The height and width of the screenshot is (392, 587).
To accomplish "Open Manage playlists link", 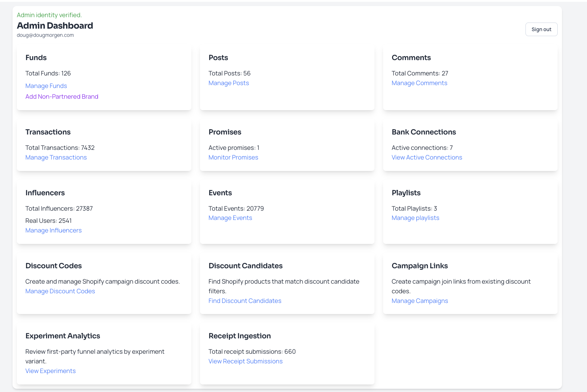I will [415, 218].
